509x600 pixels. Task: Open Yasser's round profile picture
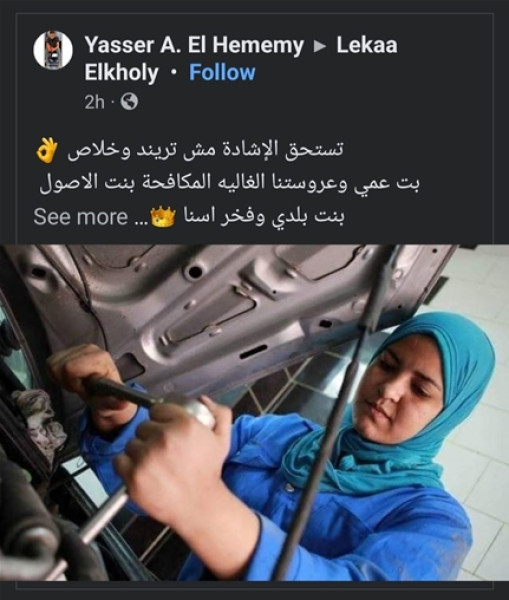point(53,51)
